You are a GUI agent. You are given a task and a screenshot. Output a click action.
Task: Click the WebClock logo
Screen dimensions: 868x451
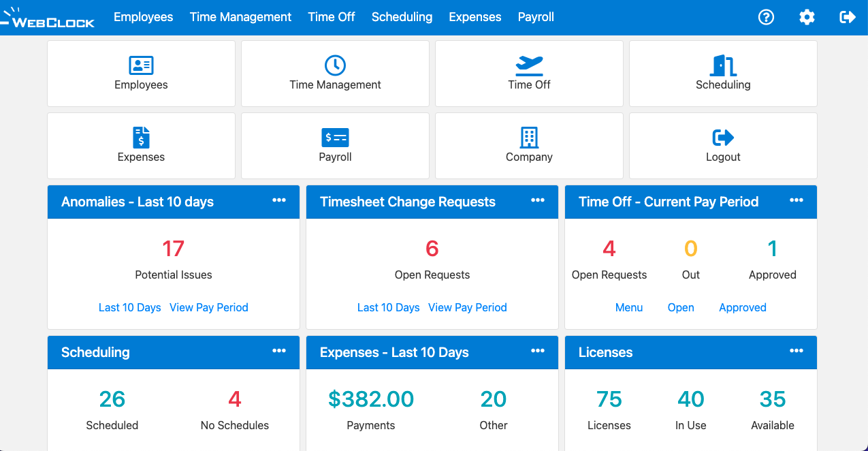click(48, 18)
